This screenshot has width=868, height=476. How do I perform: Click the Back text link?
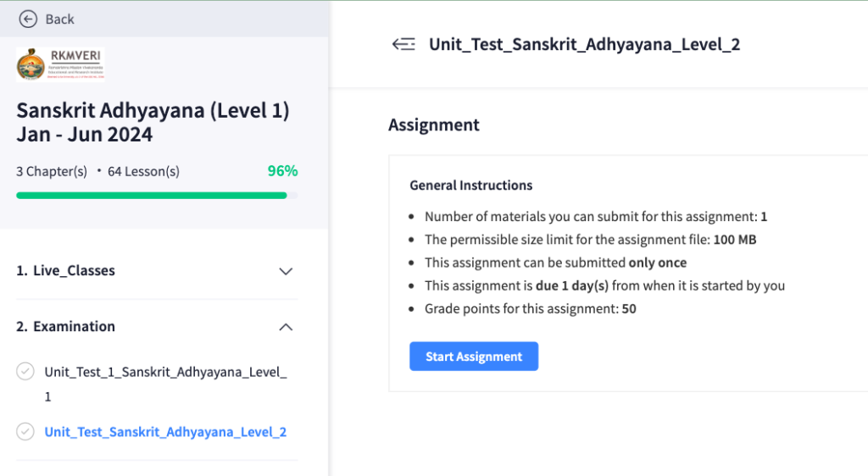coord(60,19)
